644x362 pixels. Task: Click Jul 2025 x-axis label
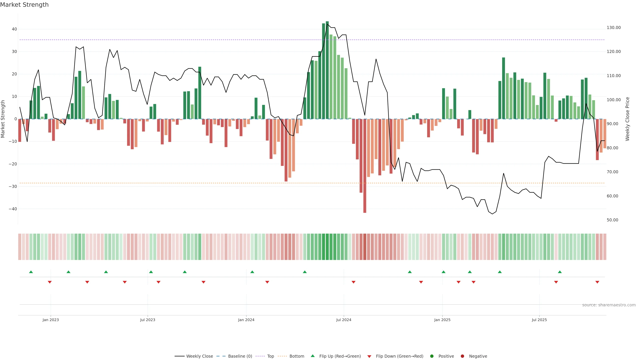point(539,320)
